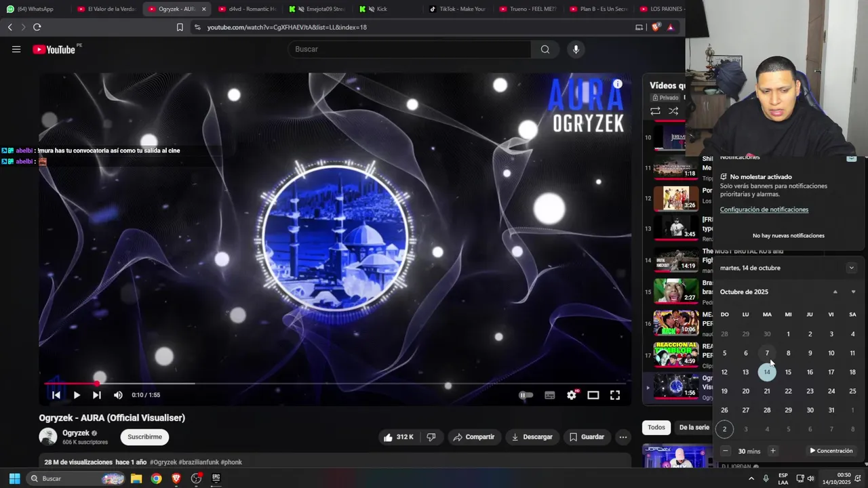
Task: Dislike the video with thumbs-down icon
Action: point(431,437)
